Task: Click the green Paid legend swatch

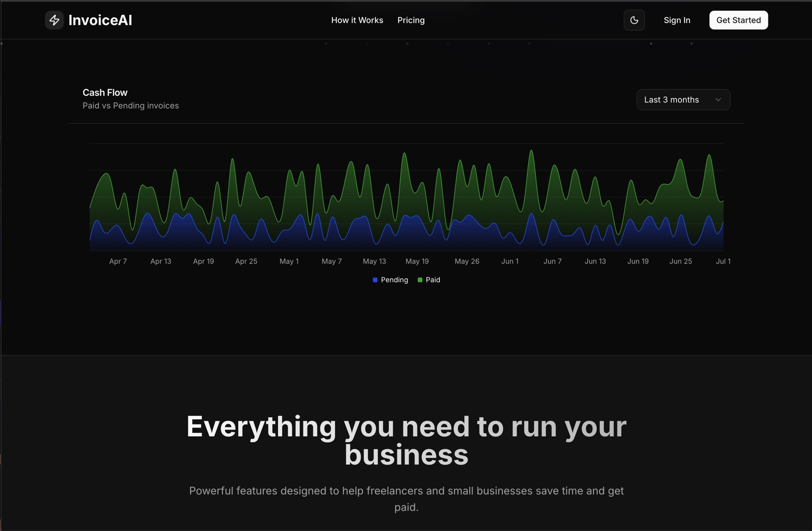Action: pyautogui.click(x=420, y=280)
